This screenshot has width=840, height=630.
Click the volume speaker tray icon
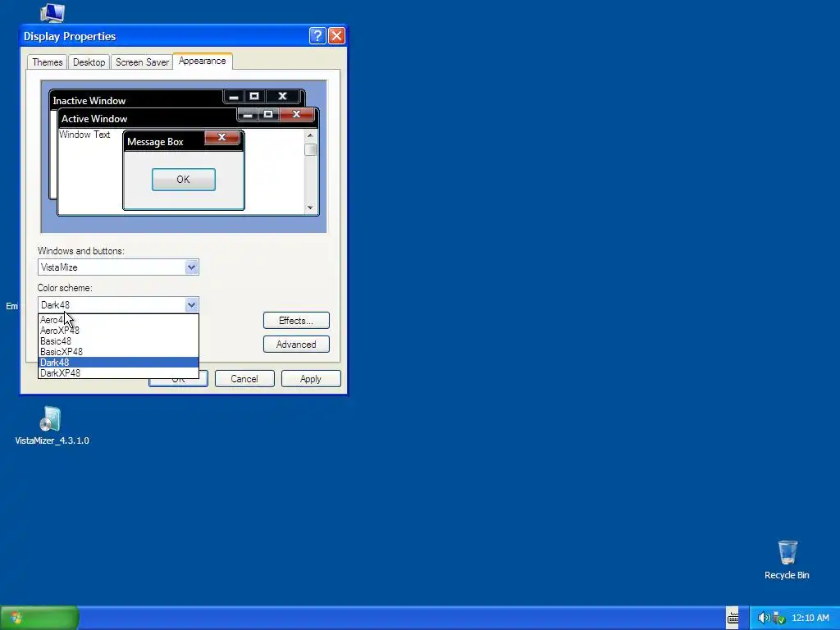point(764,618)
